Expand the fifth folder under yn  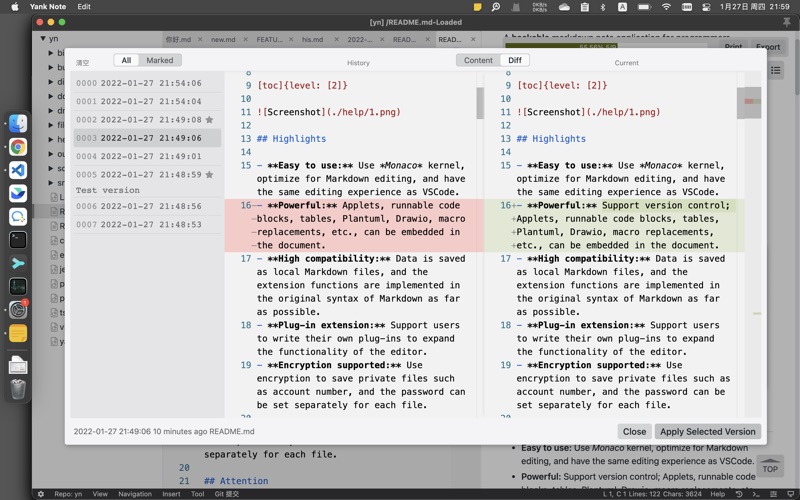(x=51, y=110)
